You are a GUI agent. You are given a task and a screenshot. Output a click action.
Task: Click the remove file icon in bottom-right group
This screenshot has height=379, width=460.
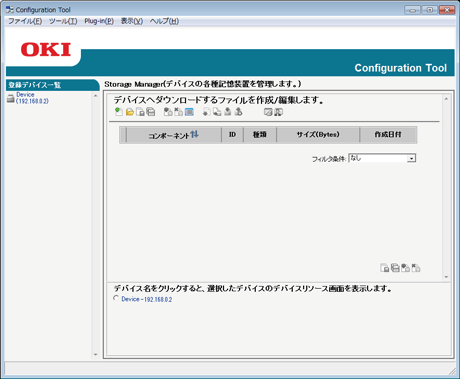pyautogui.click(x=416, y=268)
